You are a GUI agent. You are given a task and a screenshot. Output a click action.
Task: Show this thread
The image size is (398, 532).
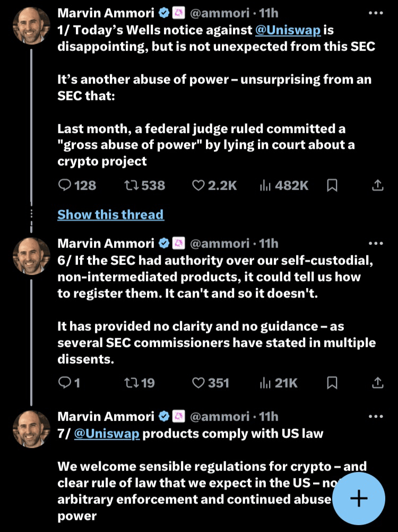click(x=110, y=214)
